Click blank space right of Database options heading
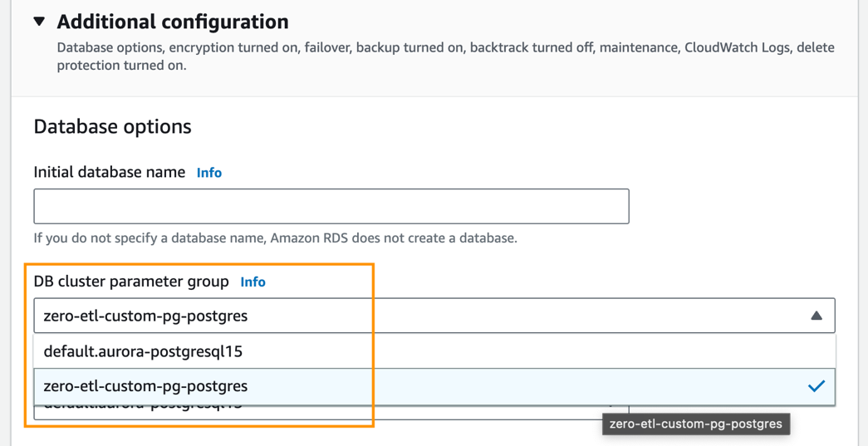868x446 pixels. [498, 127]
